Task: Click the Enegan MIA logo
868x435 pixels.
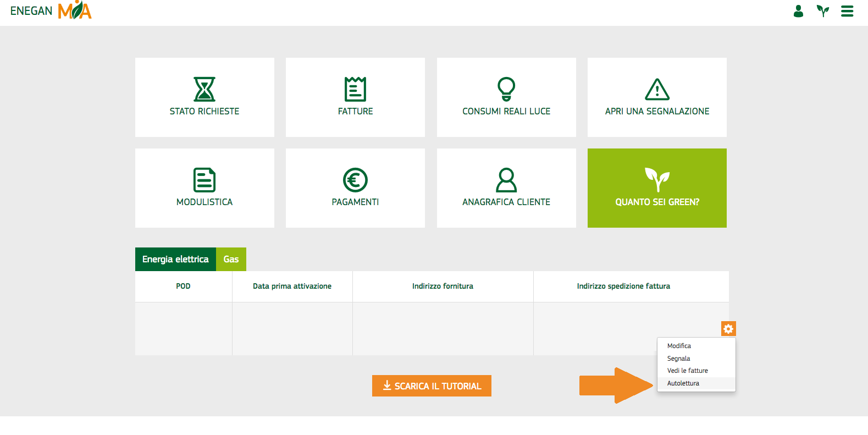Action: [51, 10]
